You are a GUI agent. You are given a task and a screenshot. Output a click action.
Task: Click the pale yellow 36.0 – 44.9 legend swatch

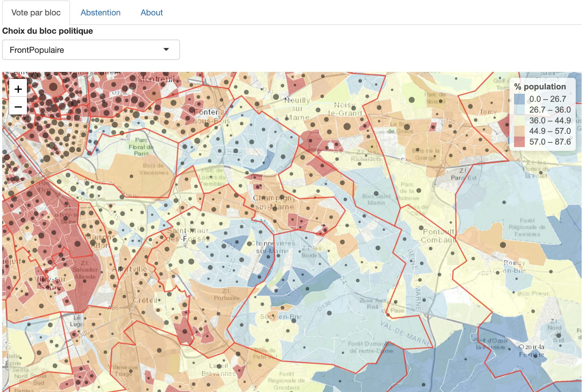click(x=519, y=120)
